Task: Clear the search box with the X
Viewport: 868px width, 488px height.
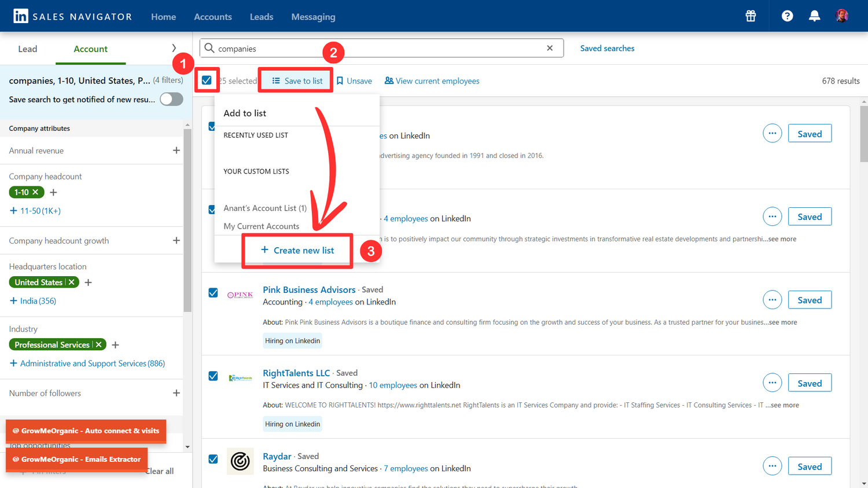Action: coord(550,48)
